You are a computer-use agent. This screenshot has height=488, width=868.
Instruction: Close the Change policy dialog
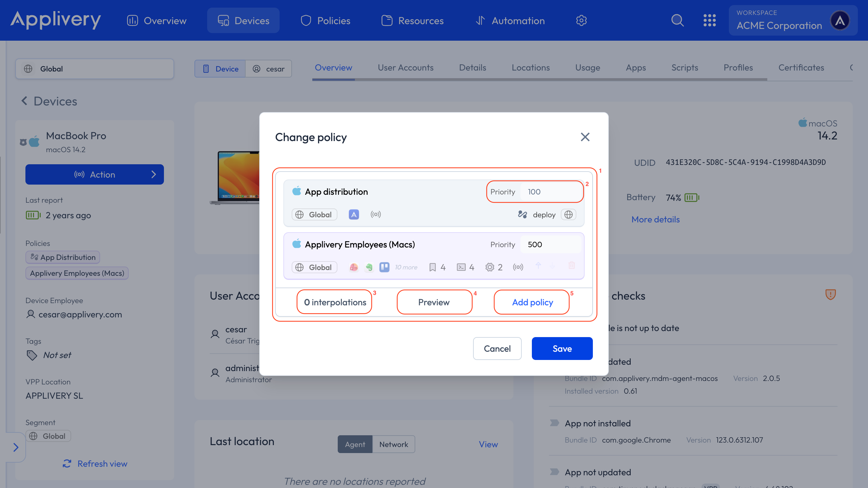pyautogui.click(x=585, y=137)
